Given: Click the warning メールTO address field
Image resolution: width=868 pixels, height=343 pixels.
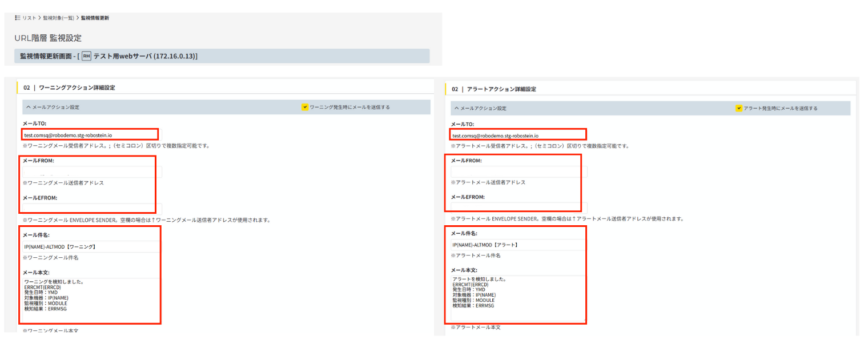Looking at the screenshot, I should click(x=91, y=135).
